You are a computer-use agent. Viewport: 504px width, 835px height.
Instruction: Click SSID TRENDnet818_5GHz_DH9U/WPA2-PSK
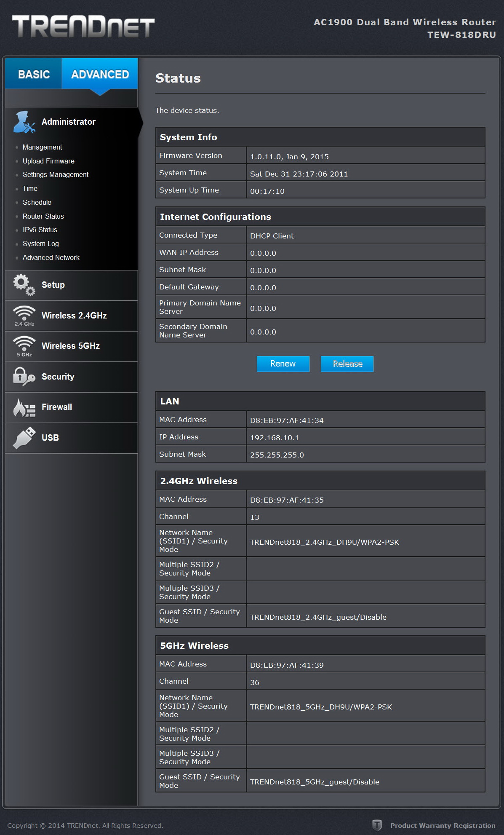tap(321, 707)
